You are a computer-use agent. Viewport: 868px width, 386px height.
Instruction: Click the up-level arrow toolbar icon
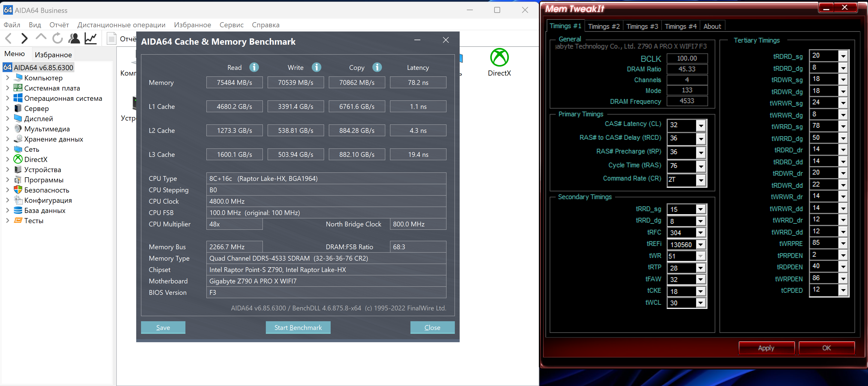tap(41, 37)
